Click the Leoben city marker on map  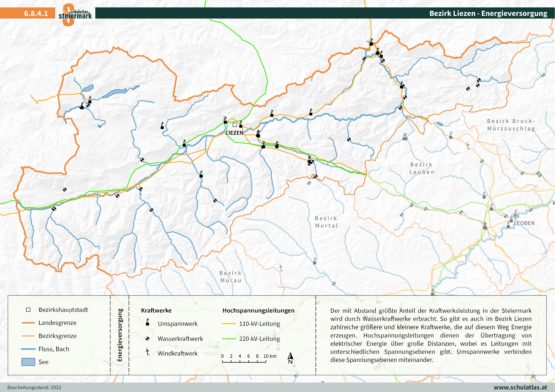[x=515, y=215]
